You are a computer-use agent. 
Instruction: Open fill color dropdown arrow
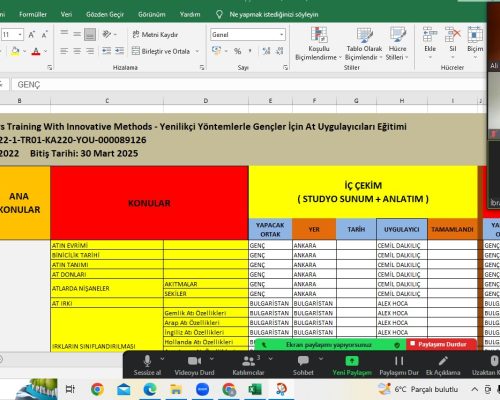tap(25, 51)
